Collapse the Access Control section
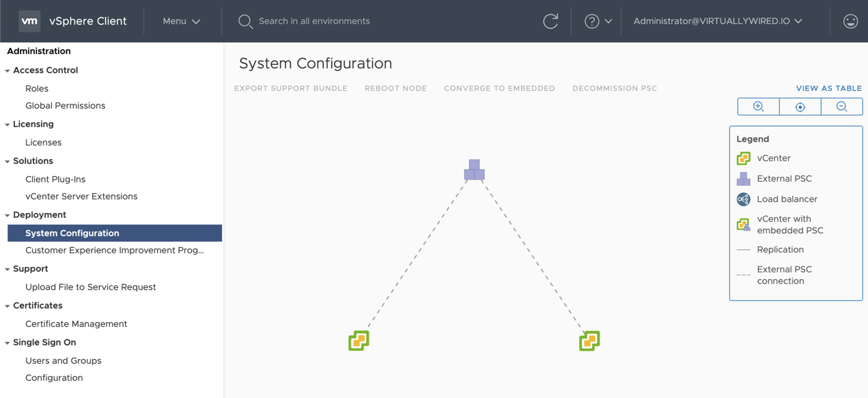 click(7, 70)
